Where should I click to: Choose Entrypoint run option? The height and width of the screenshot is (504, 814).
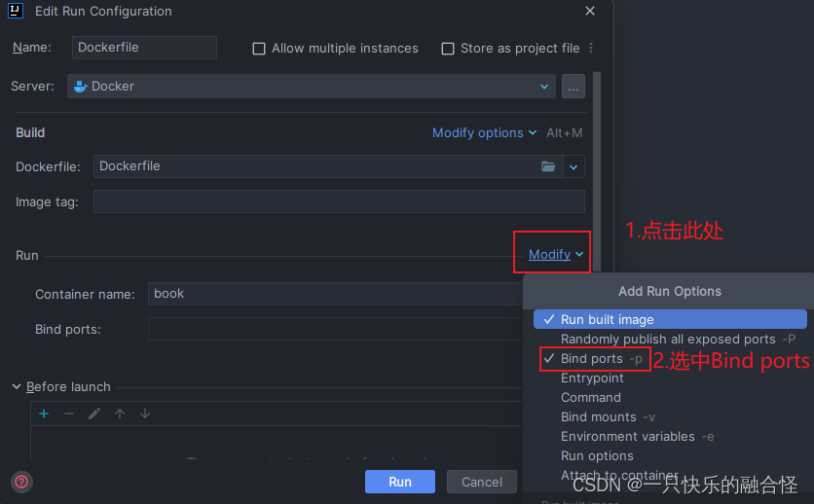tap(670, 378)
